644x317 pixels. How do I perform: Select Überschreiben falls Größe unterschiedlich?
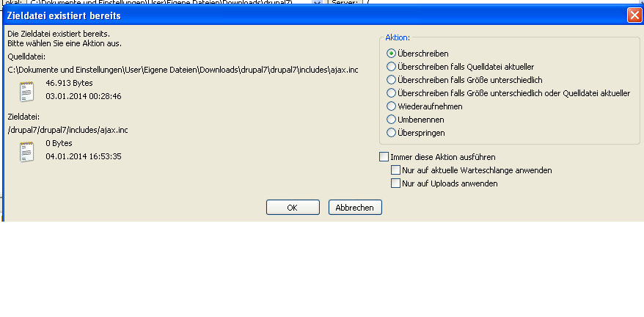[391, 80]
